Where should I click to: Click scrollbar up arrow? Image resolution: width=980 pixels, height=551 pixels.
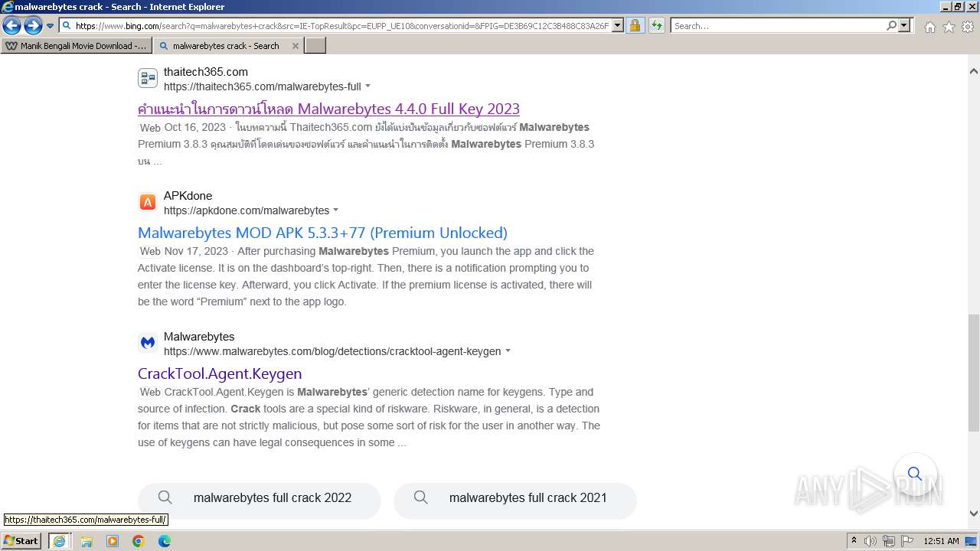(973, 71)
